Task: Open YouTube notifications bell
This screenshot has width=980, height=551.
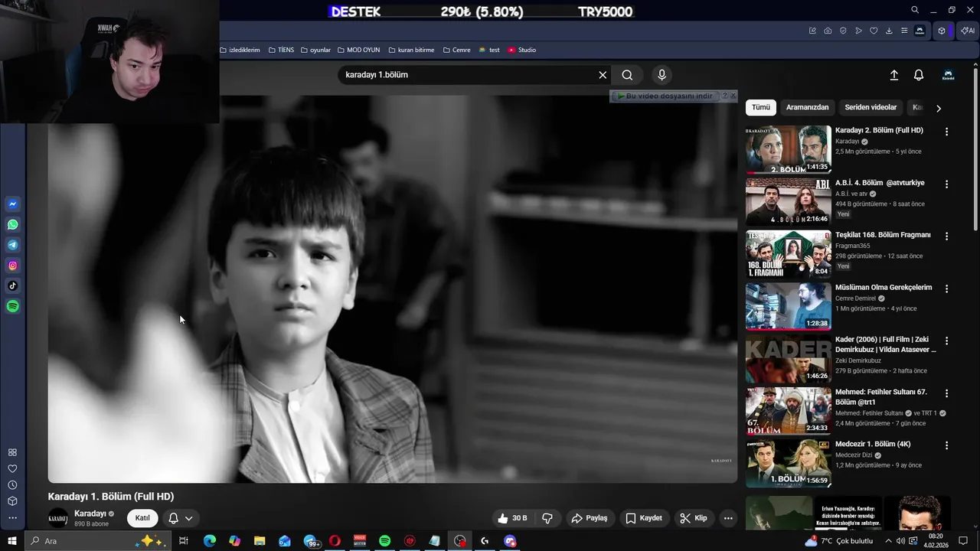Action: 919,75
